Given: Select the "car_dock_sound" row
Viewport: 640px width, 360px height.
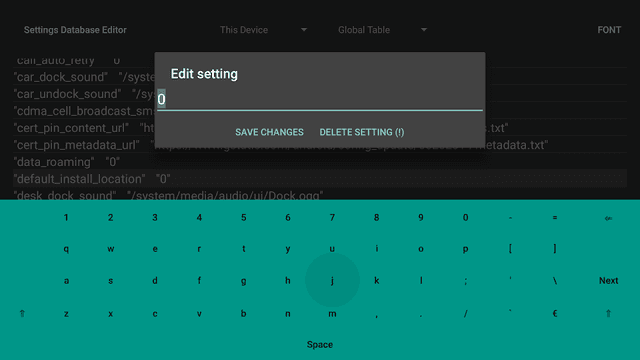Looking at the screenshot, I should (320, 77).
